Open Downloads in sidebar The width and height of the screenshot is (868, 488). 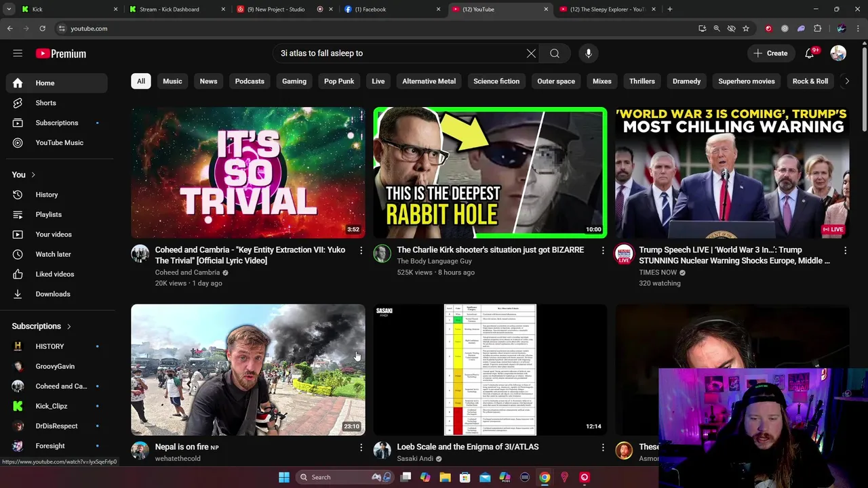[57, 294]
